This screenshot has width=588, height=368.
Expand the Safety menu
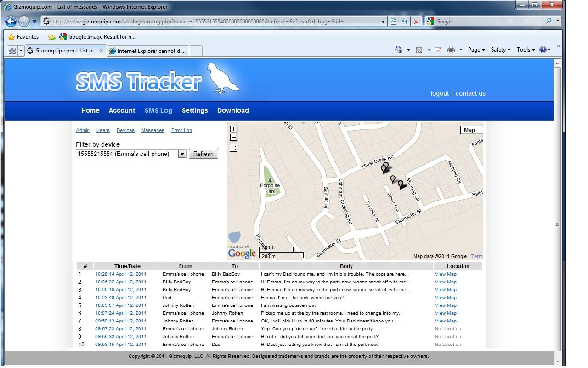coord(501,50)
